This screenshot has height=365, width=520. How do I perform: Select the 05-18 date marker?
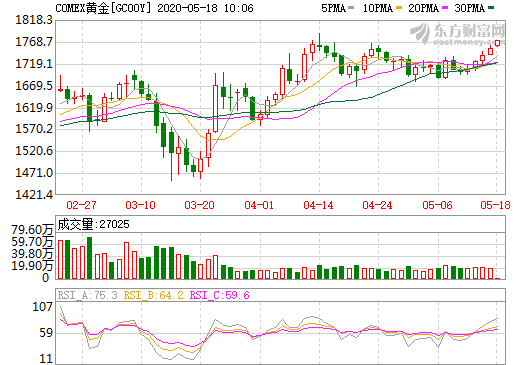[x=495, y=205]
